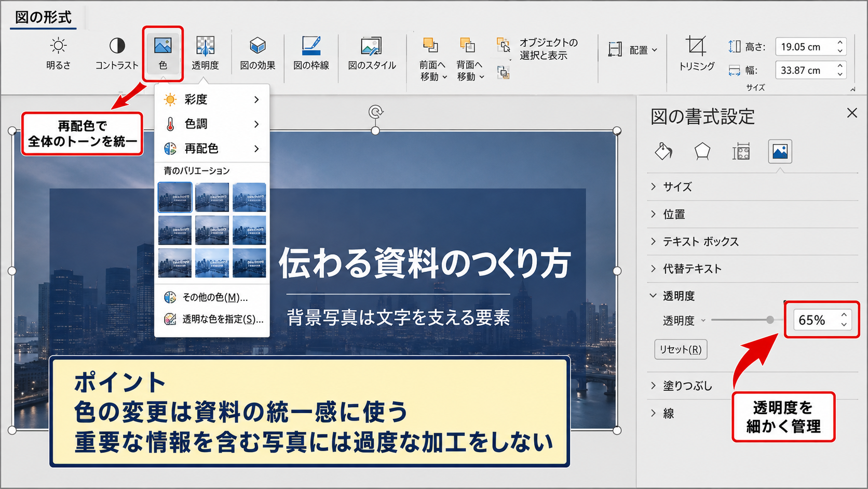Screen dimensions: 868x489
Task: Open オブジェクトの選択と表示 selection pane
Action: pos(537,49)
